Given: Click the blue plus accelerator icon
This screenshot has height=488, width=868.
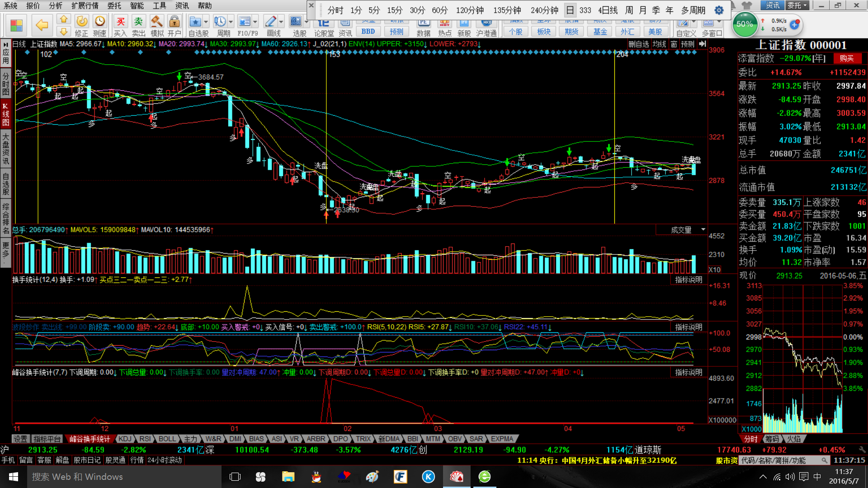Looking at the screenshot, I should (794, 25).
